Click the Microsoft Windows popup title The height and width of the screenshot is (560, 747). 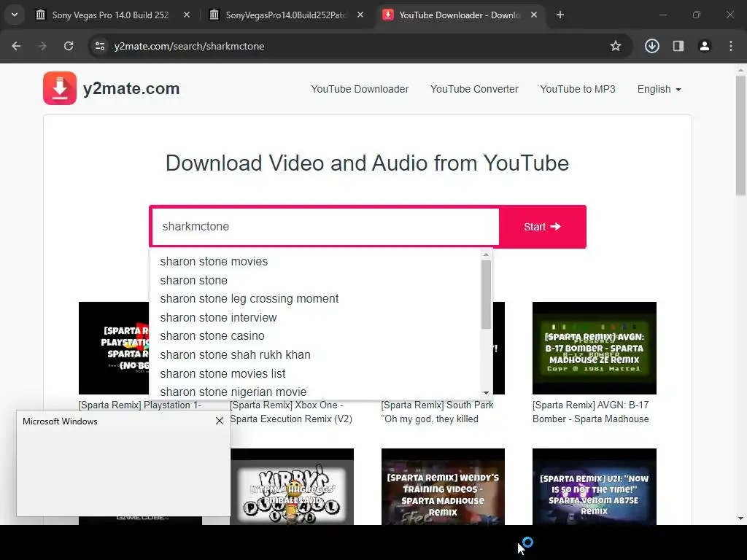coord(60,421)
